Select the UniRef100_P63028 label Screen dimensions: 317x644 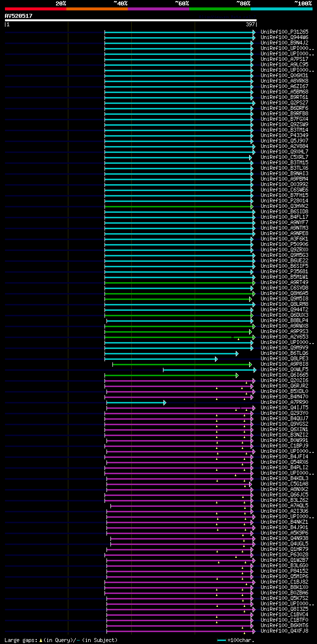coord(284,555)
